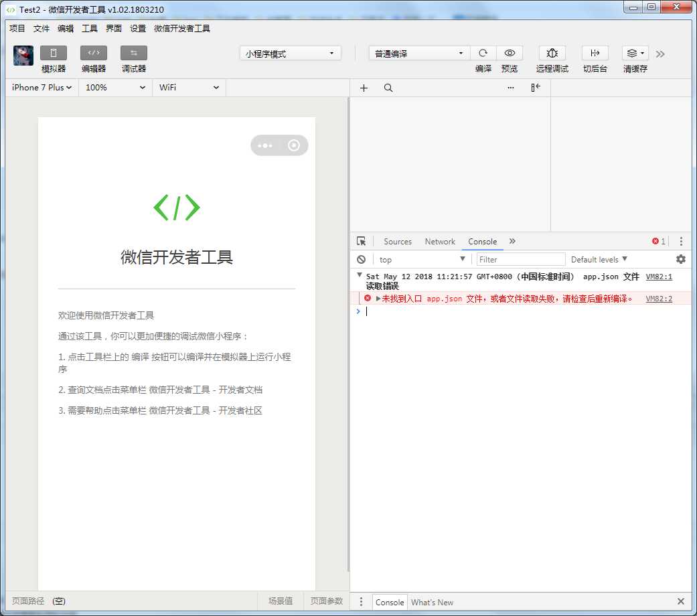The image size is (697, 616).
Task: Open the Default levels dropdown
Action: [599, 260]
